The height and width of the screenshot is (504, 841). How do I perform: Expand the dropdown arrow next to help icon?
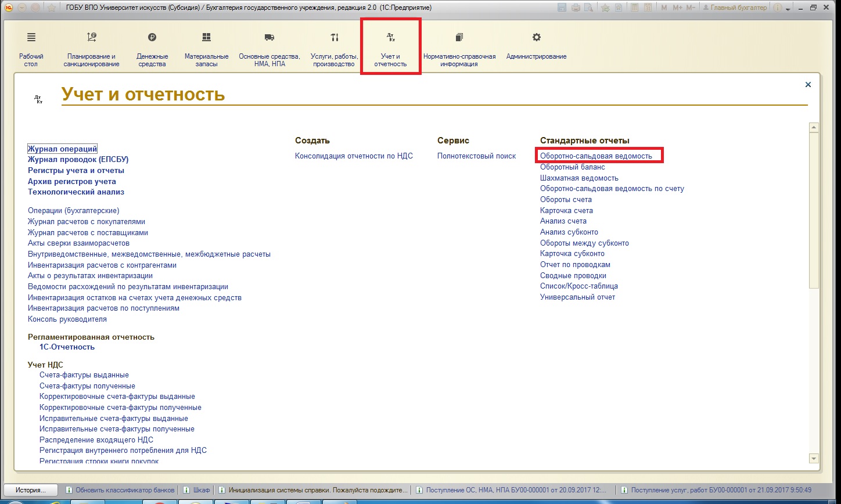coord(788,9)
